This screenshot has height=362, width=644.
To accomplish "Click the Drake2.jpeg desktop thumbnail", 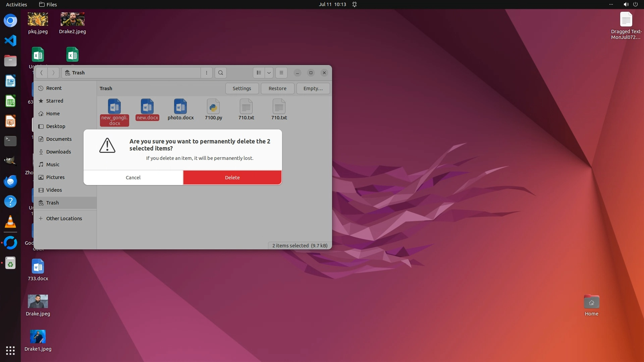I will click(x=72, y=19).
